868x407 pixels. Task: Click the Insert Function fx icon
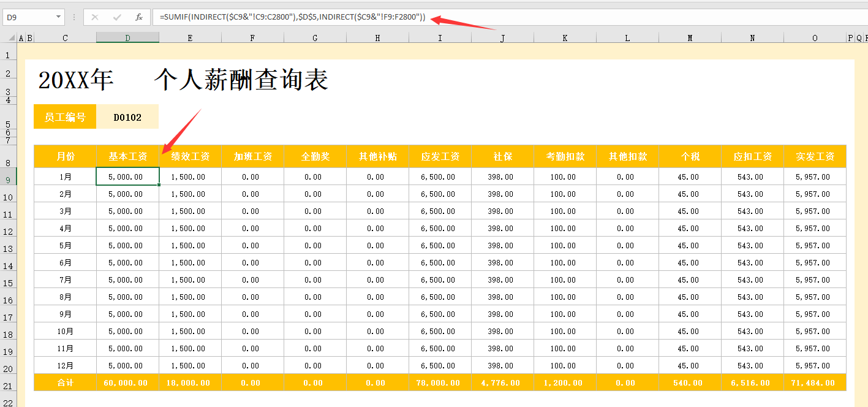tap(139, 17)
